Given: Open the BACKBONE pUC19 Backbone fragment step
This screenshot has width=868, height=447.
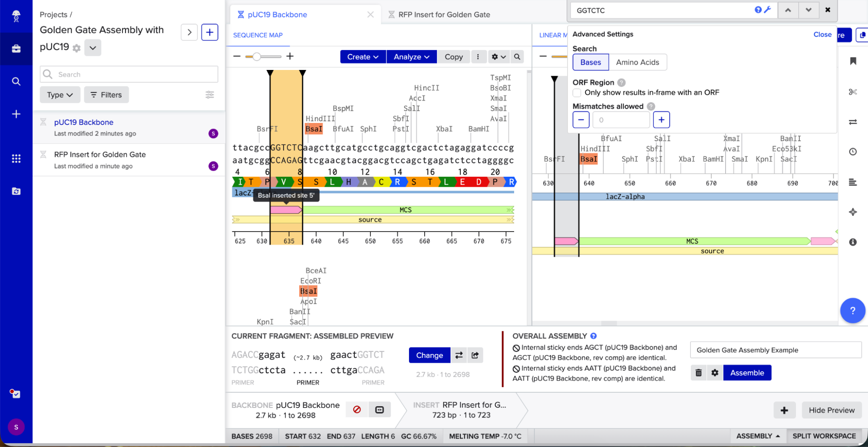Looking at the screenshot, I should pyautogui.click(x=286, y=410).
